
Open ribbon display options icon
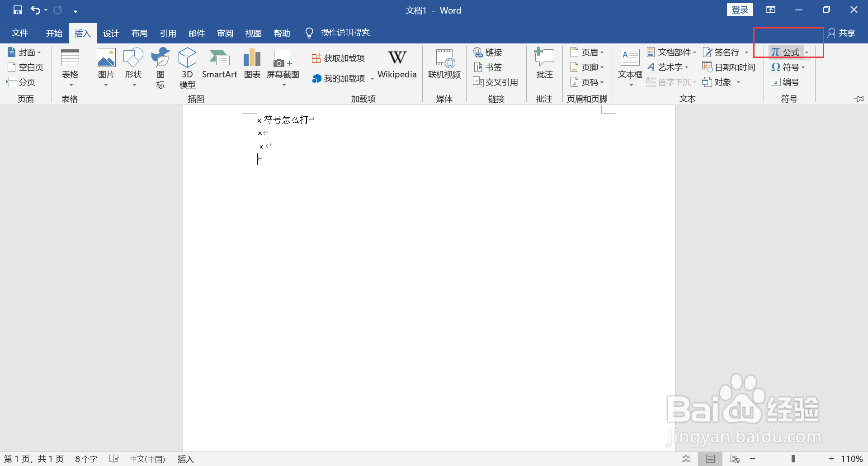click(771, 10)
